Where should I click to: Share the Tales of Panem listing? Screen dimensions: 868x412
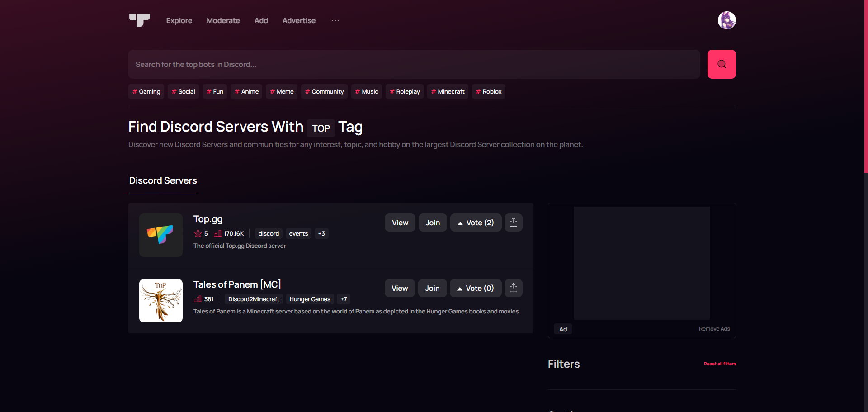click(x=514, y=288)
